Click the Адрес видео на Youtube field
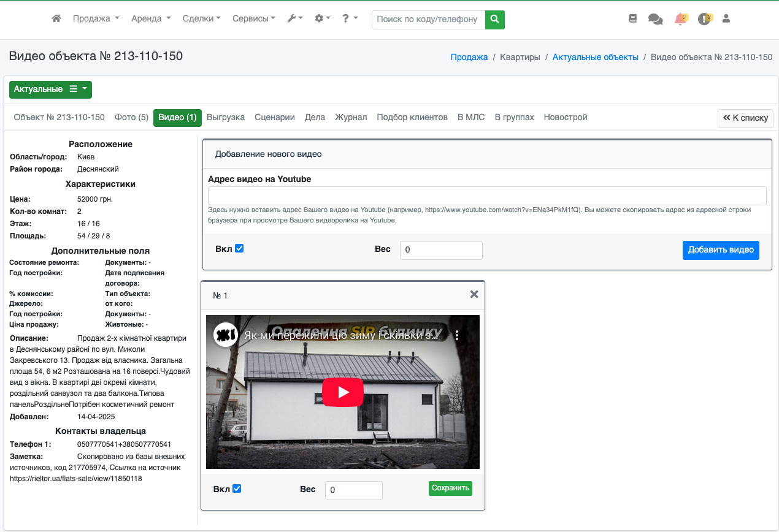This screenshot has width=779, height=532. coord(487,196)
